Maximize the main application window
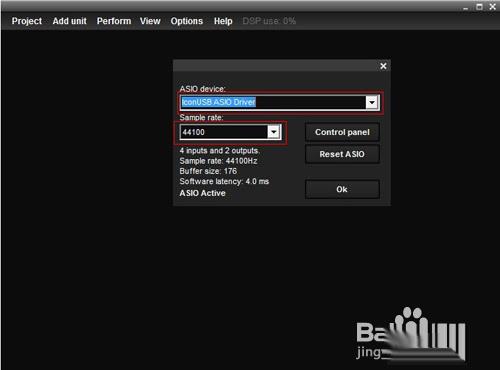The height and width of the screenshot is (370, 500). point(479,7)
